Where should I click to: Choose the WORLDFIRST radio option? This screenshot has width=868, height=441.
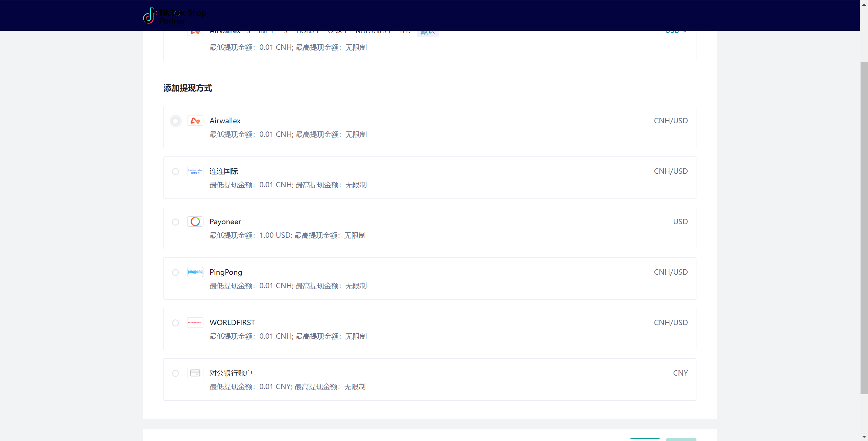coord(175,323)
